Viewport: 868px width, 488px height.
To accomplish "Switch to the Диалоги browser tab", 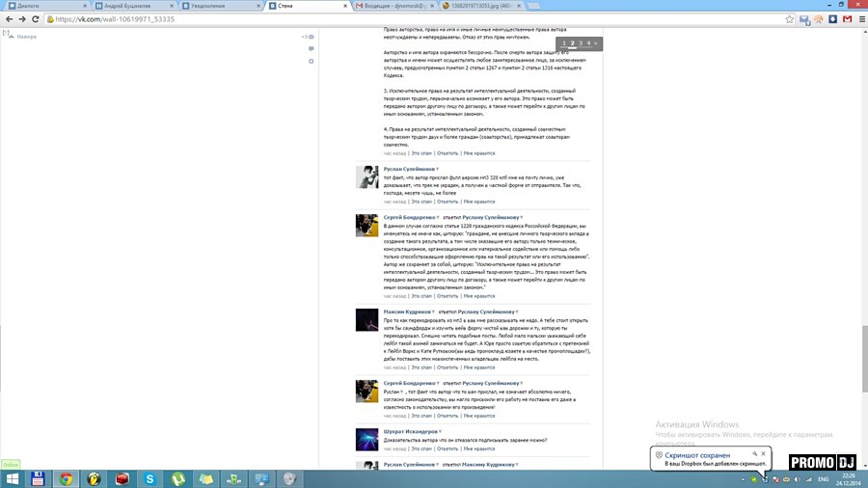I will pyautogui.click(x=29, y=6).
